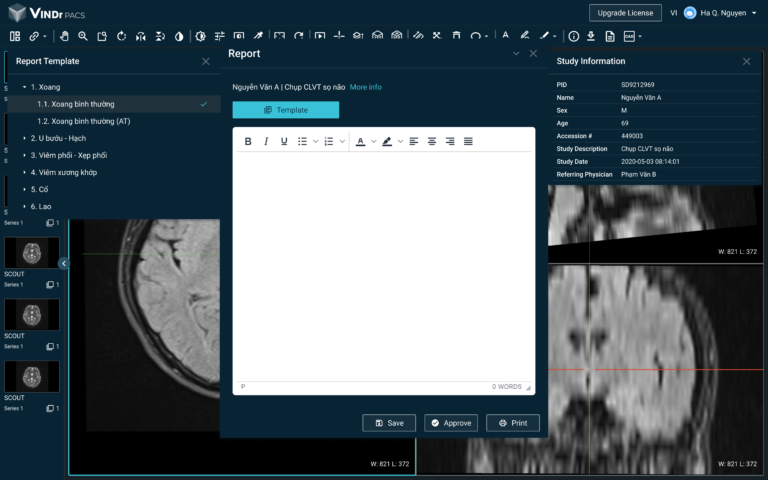
Task: Flip the image horizontally
Action: click(141, 36)
